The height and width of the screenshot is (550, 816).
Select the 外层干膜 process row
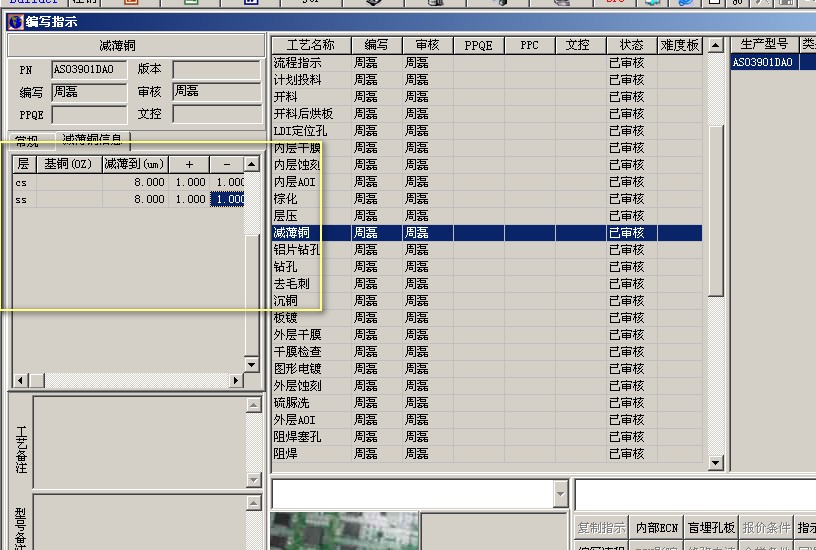click(487, 335)
